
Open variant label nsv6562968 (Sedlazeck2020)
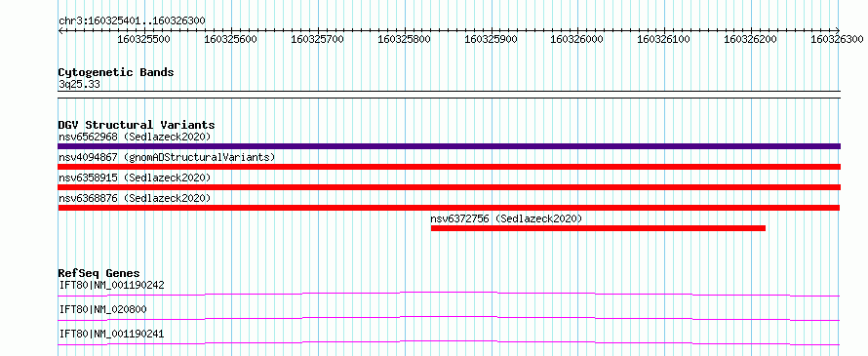(135, 137)
